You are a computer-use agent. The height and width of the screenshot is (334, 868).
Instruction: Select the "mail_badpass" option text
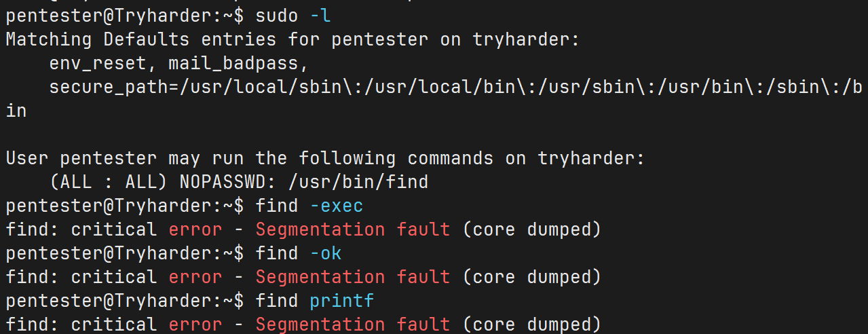click(238, 63)
